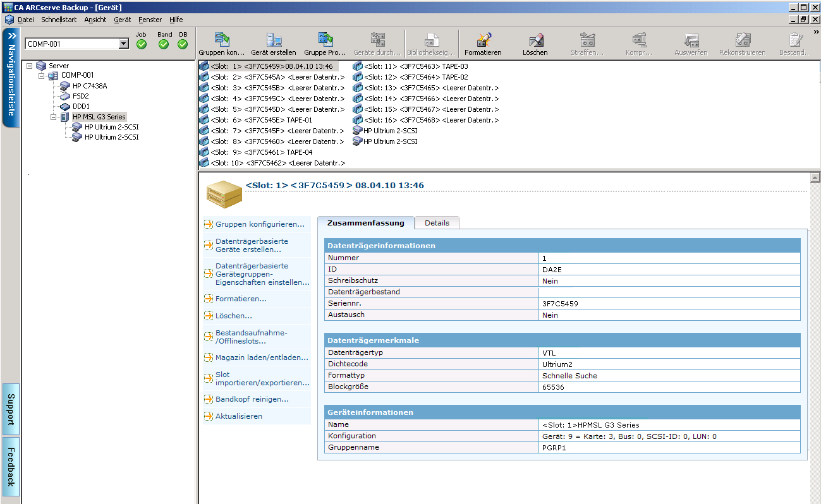The height and width of the screenshot is (504, 821).
Task: Click the Löschen toolbar icon
Action: (535, 40)
